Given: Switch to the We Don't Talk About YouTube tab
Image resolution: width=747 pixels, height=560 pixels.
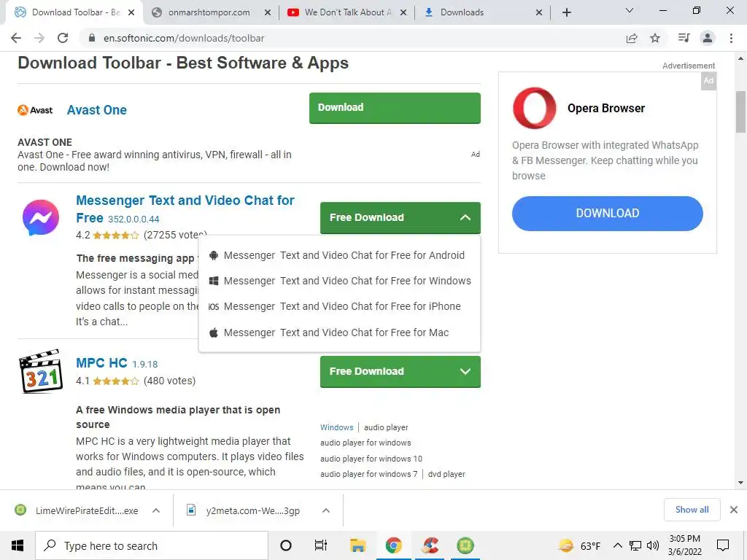Looking at the screenshot, I should 348,12.
